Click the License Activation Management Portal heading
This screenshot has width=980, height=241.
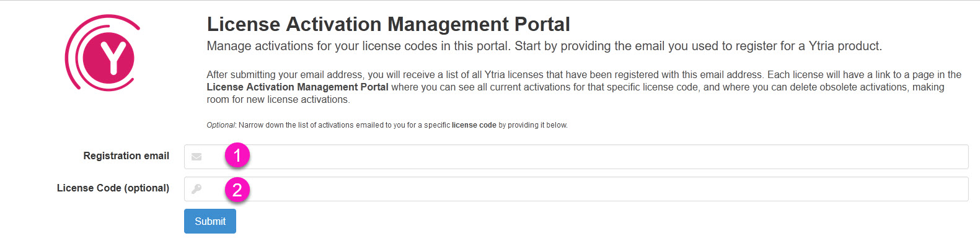tap(389, 24)
